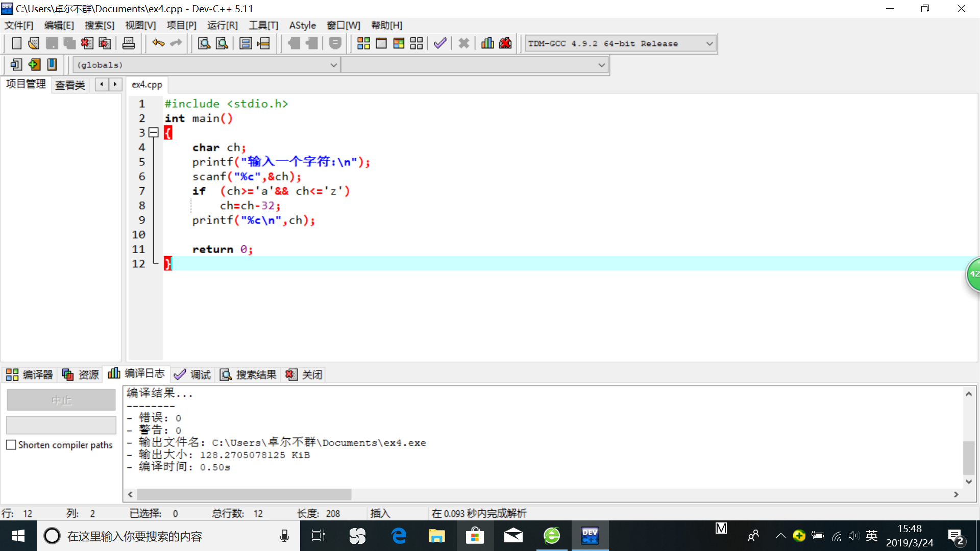Switch to the 调试 bottom tab
This screenshot has width=980, height=551.
(192, 375)
